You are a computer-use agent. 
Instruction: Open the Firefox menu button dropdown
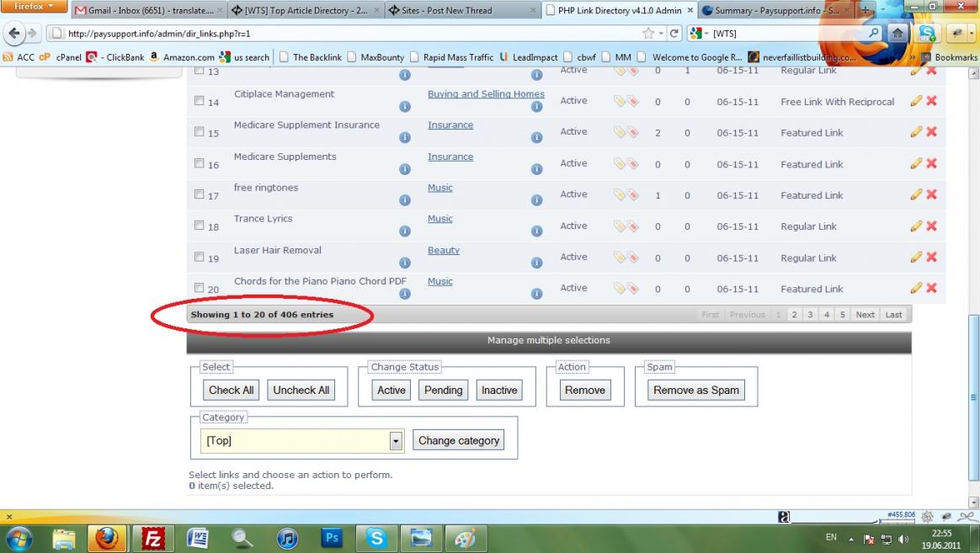tap(33, 6)
